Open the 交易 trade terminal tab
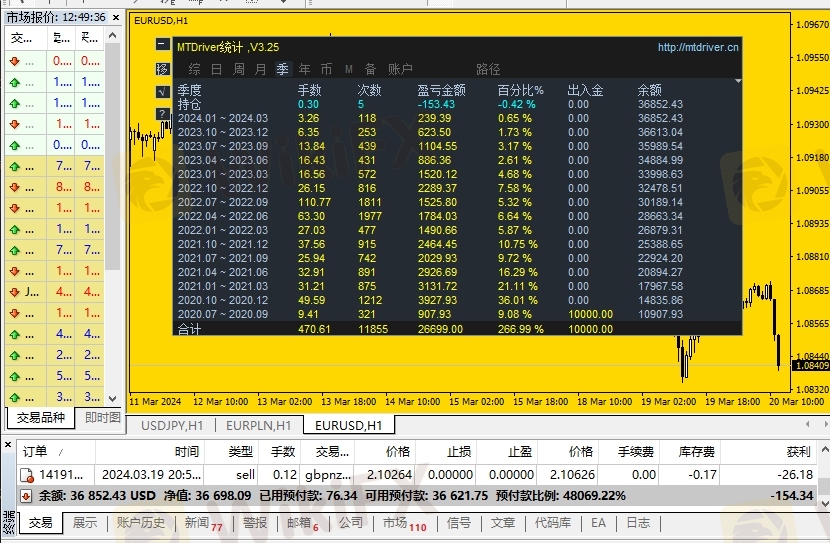 coord(41,523)
